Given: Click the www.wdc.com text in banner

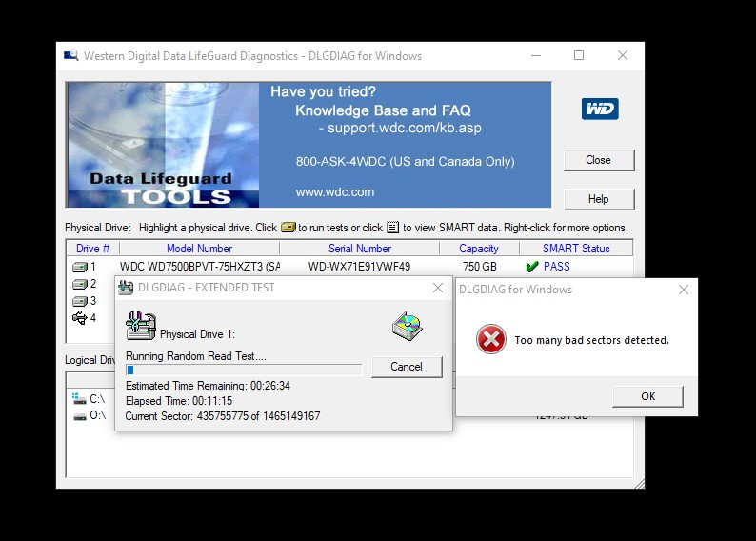Looking at the screenshot, I should (x=335, y=191).
